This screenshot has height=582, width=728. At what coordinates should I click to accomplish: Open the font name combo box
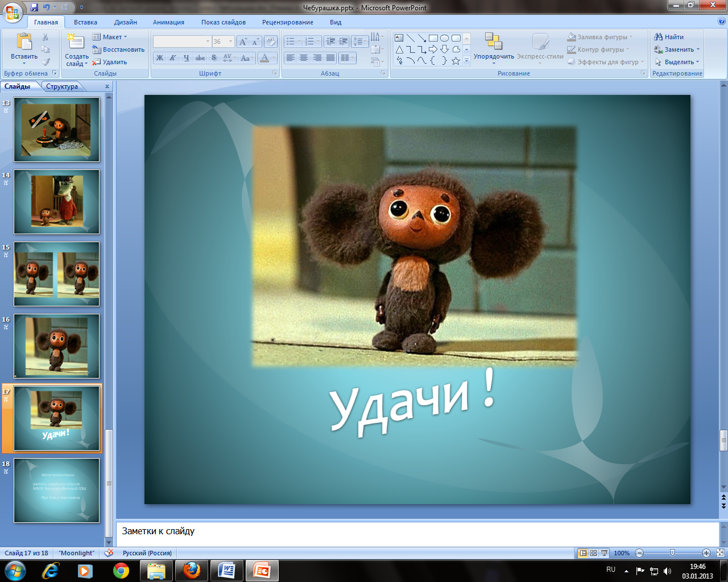click(x=182, y=41)
